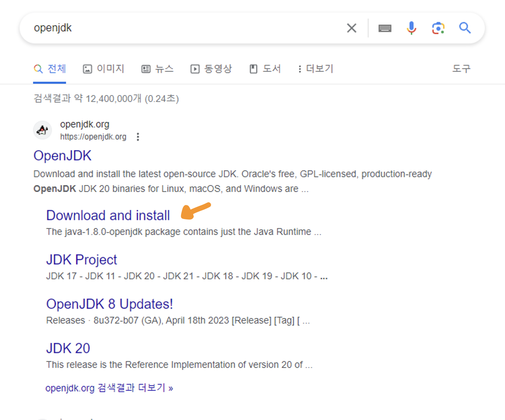Open the JDK Project link
The width and height of the screenshot is (505, 420).
pos(82,260)
